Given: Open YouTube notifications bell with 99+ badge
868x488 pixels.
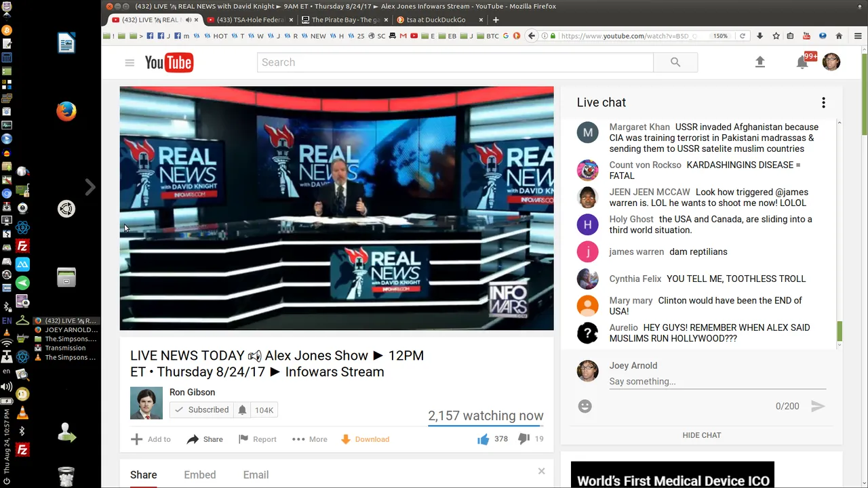Looking at the screenshot, I should [x=803, y=62].
